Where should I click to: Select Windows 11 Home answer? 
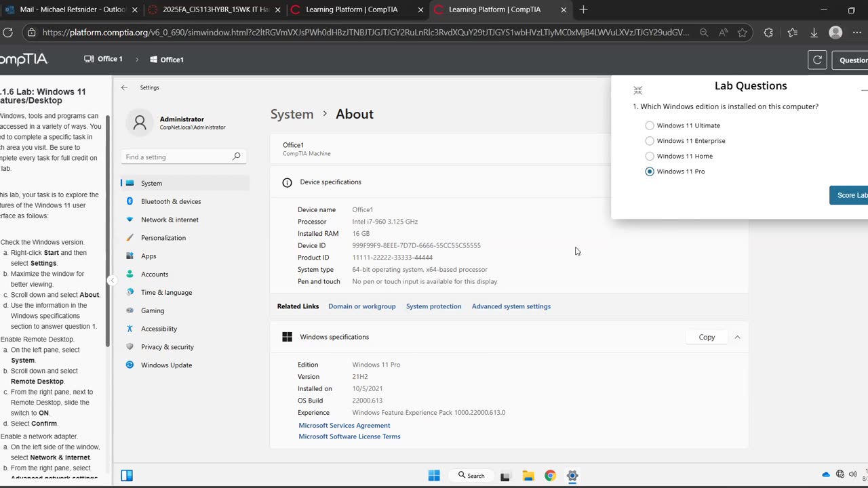[650, 156]
